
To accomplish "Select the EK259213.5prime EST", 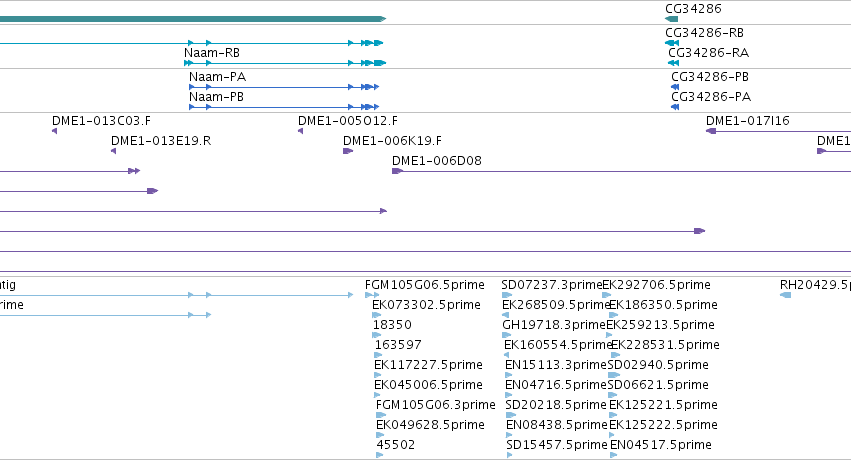I will (x=660, y=325).
